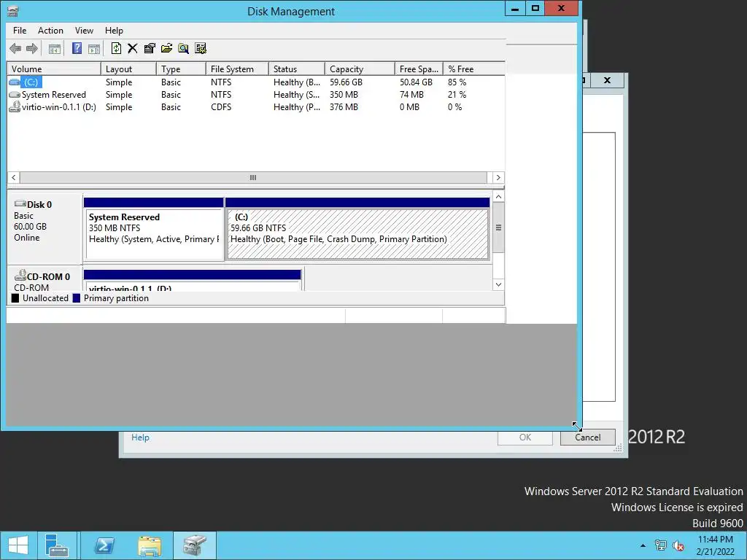Close the background dialog with its X

[x=607, y=80]
